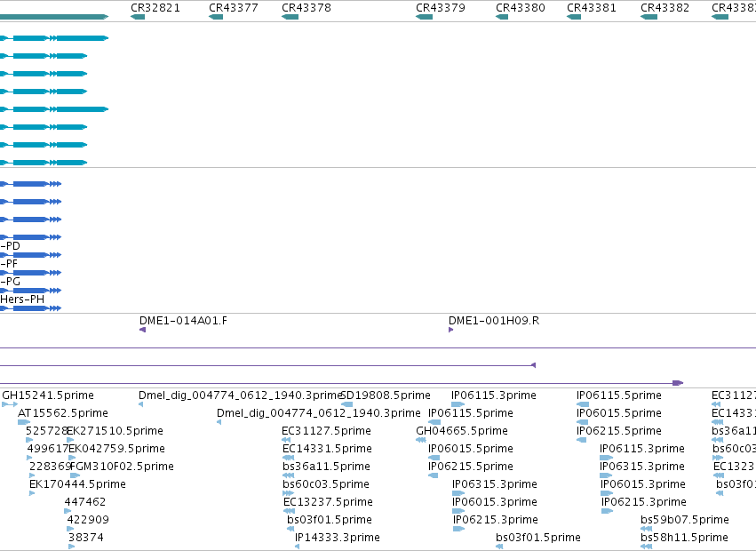Viewport: 756px width, 551px height.
Task: Select the IP14333.3prime EST label
Action: click(x=338, y=538)
